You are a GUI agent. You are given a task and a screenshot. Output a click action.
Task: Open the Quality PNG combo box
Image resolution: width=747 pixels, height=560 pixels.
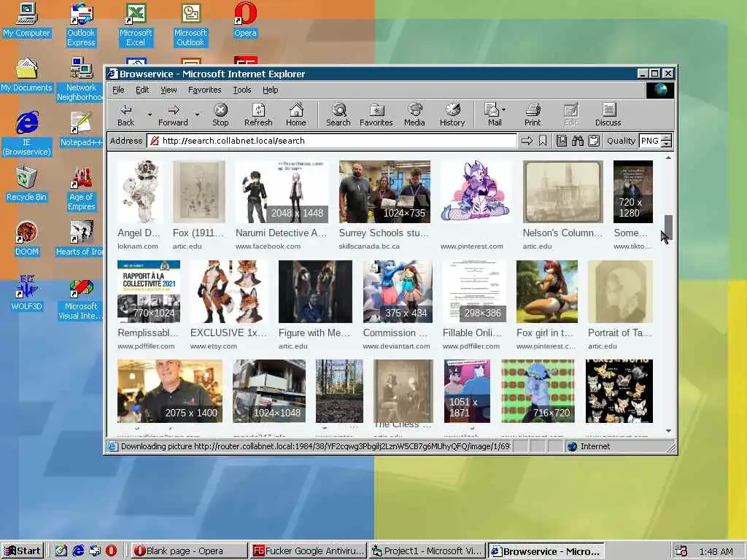(x=656, y=141)
